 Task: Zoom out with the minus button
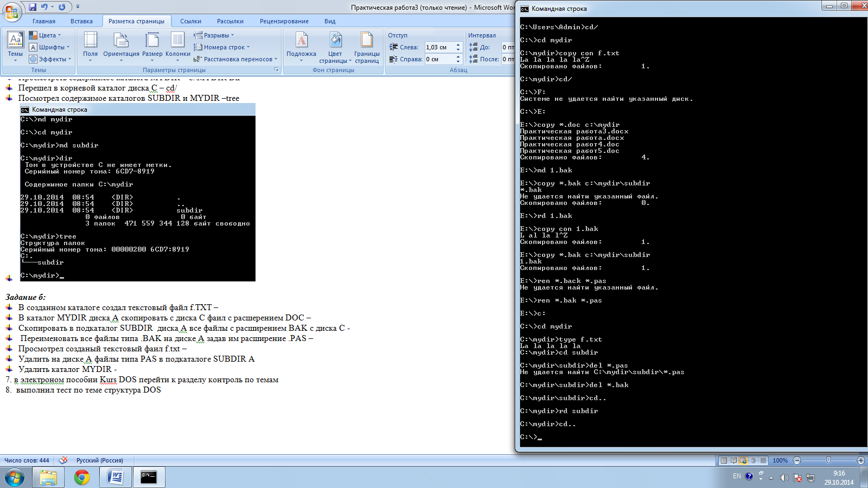[x=797, y=460]
